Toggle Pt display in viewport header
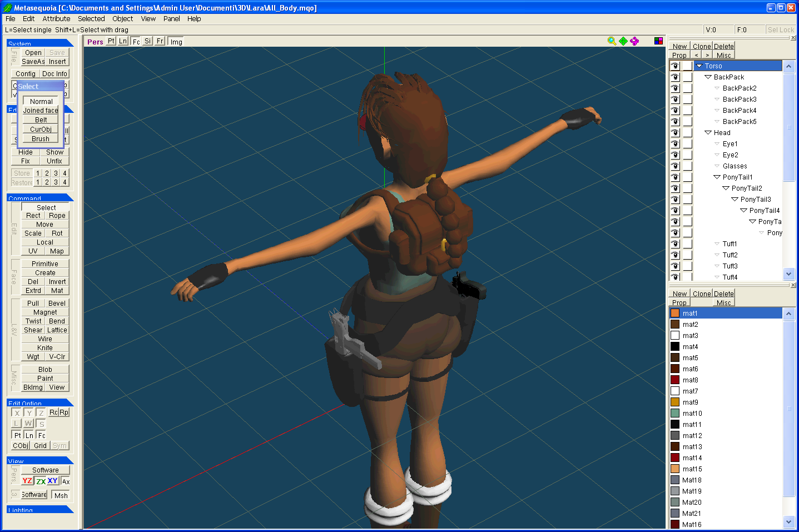The image size is (799, 532). point(111,41)
